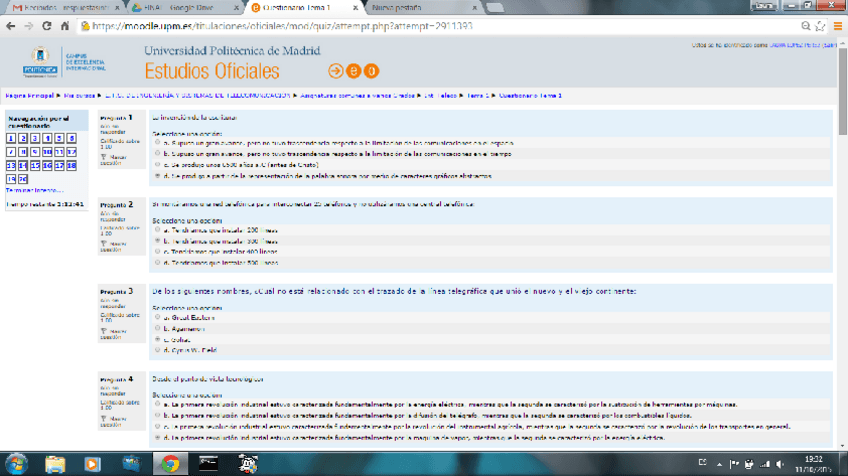
Task: Click the zoom magnifier icon in address bar
Action: click(806, 26)
